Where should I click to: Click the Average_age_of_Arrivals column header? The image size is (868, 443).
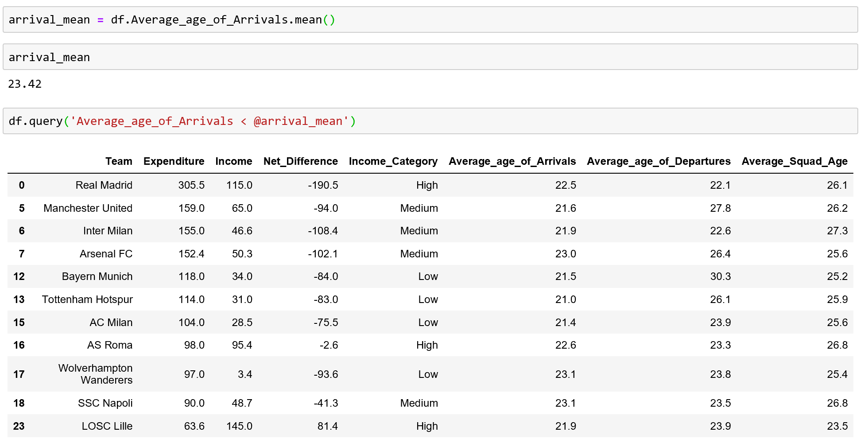512,161
